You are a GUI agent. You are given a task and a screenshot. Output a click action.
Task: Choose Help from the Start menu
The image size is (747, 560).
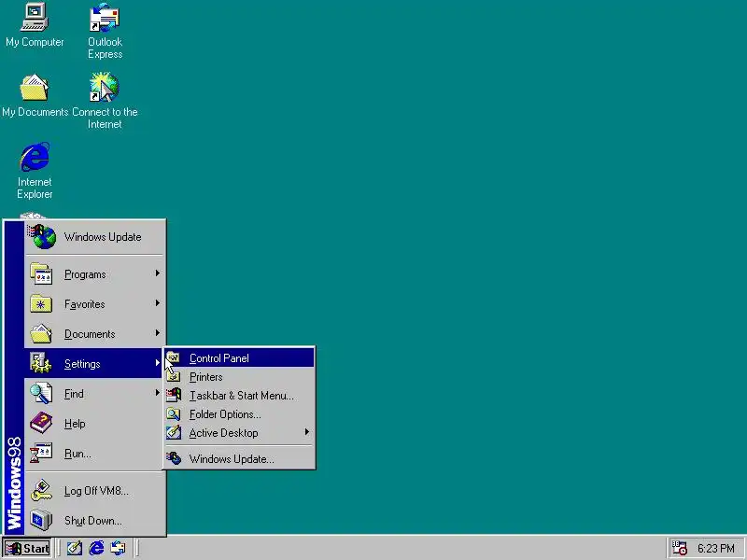pos(95,424)
